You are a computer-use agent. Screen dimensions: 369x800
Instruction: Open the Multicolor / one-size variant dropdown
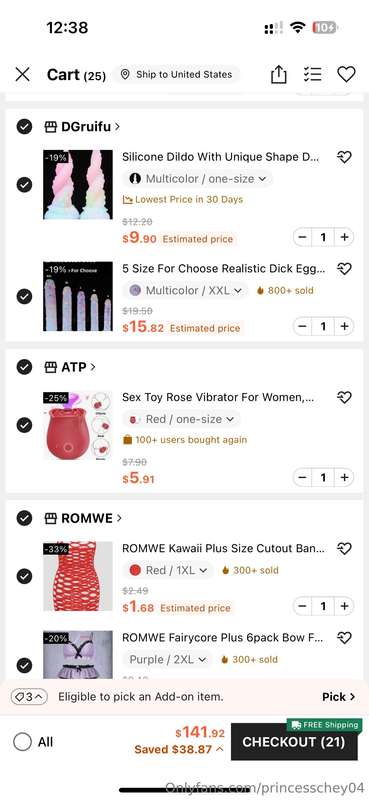(x=198, y=179)
